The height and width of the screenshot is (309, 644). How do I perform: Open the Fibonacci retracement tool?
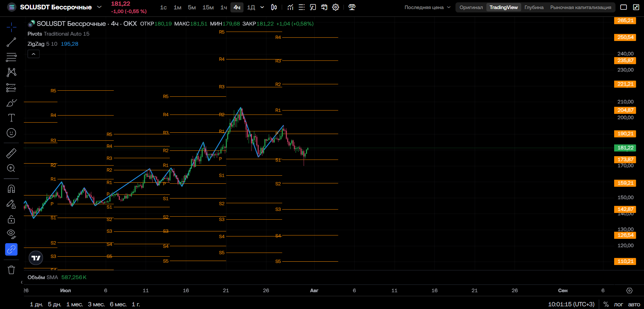click(11, 57)
